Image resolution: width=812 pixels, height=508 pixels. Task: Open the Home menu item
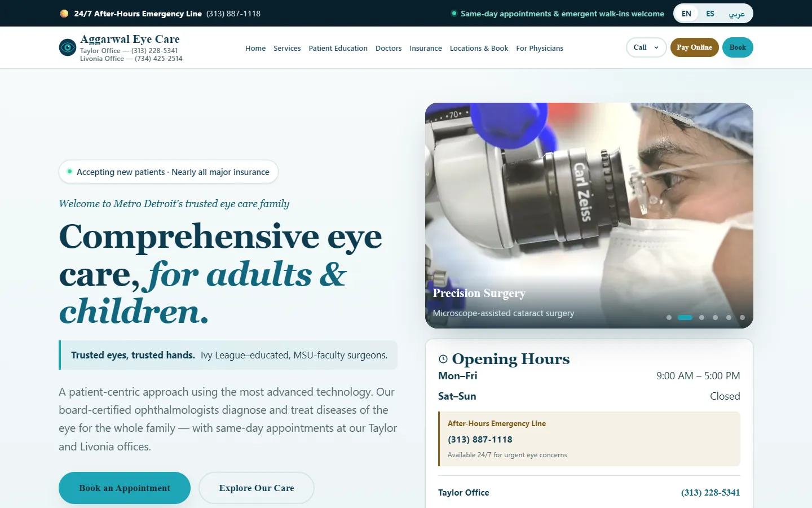[x=255, y=49]
